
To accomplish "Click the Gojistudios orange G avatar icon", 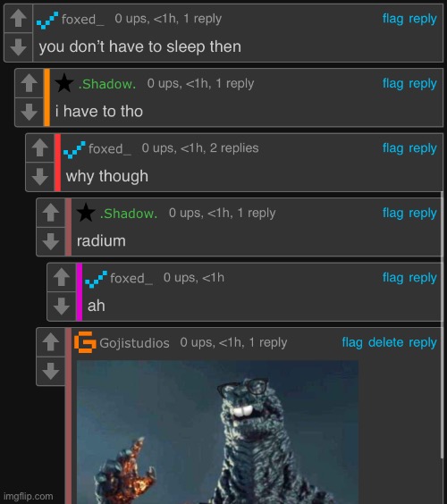I will (x=85, y=342).
